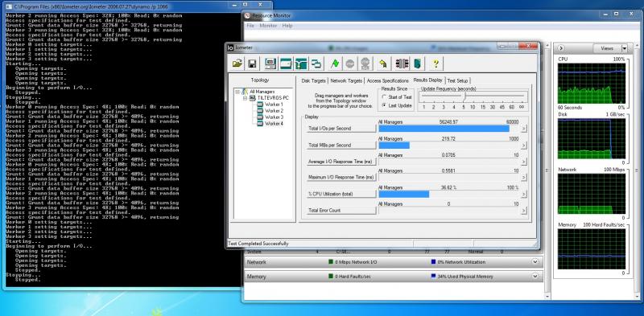Screen dimensions: 644x316
Task: Click the Iometer title bar icon
Action: click(x=230, y=47)
